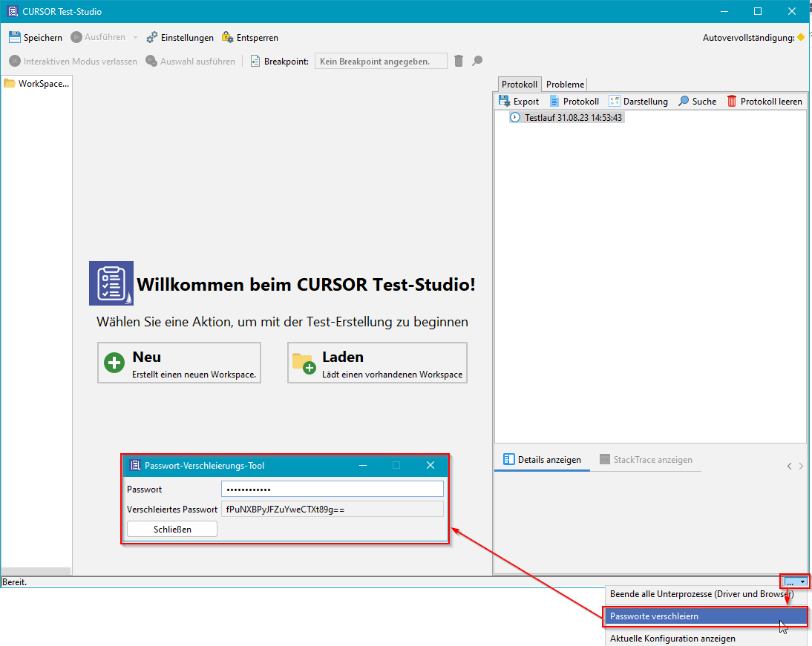Toggle the Autovervollständigung indicator

pyautogui.click(x=801, y=38)
